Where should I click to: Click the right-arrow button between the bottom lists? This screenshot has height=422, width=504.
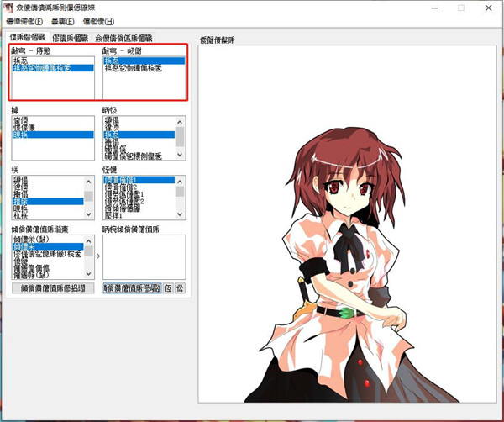98,256
